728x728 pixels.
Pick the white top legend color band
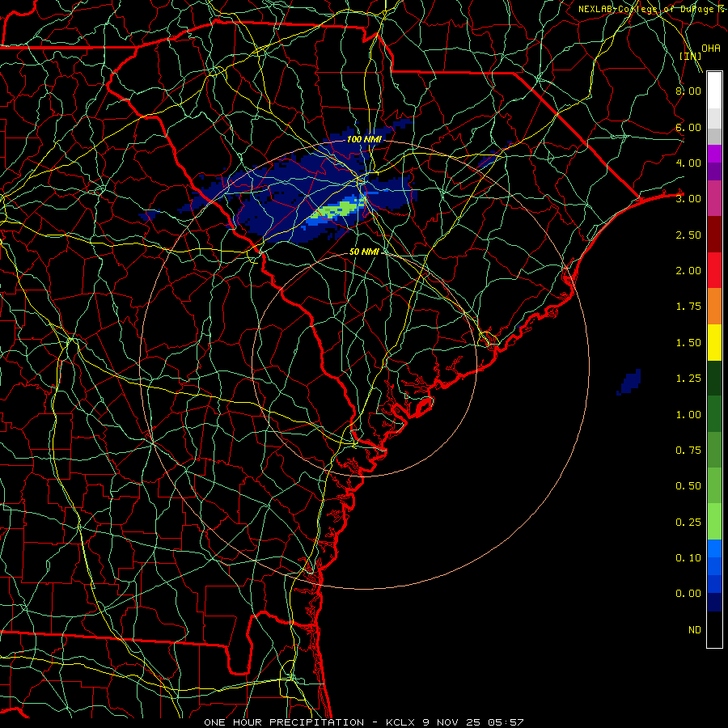[714, 91]
